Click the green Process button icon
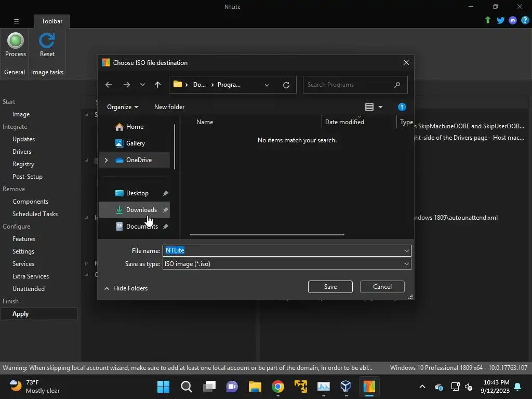 16,41
